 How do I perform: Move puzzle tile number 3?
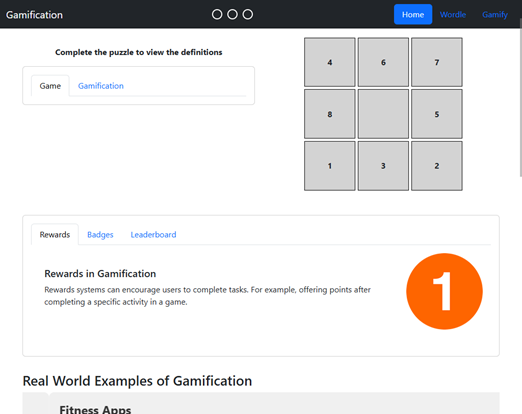pyautogui.click(x=383, y=166)
